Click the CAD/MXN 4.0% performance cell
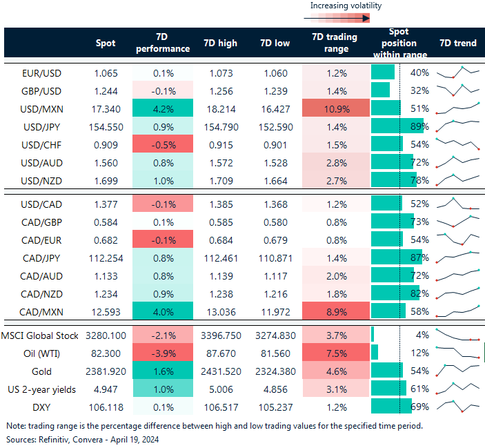This screenshot has height=448, width=485. [162, 312]
